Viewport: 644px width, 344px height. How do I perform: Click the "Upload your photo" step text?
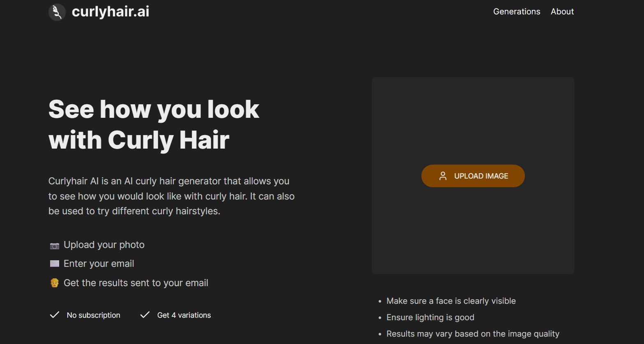104,245
